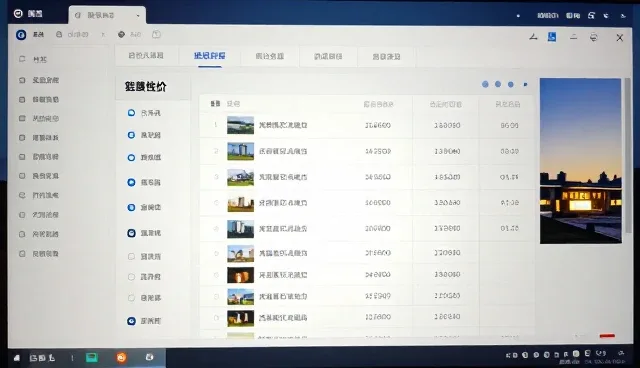640x368 pixels.
Task: Click the active blue underlined second tab
Action: click(x=210, y=56)
